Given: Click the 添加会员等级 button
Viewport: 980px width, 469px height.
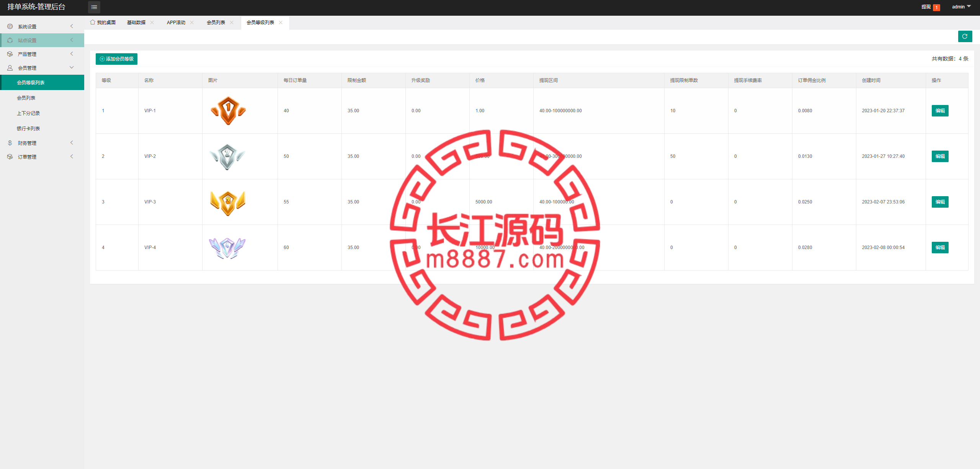Looking at the screenshot, I should pos(116,59).
